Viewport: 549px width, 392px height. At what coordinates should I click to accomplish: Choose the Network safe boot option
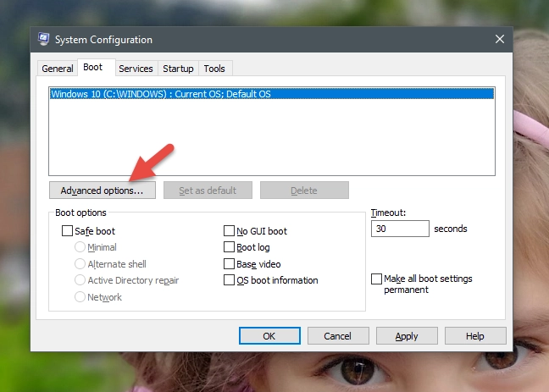click(80, 297)
